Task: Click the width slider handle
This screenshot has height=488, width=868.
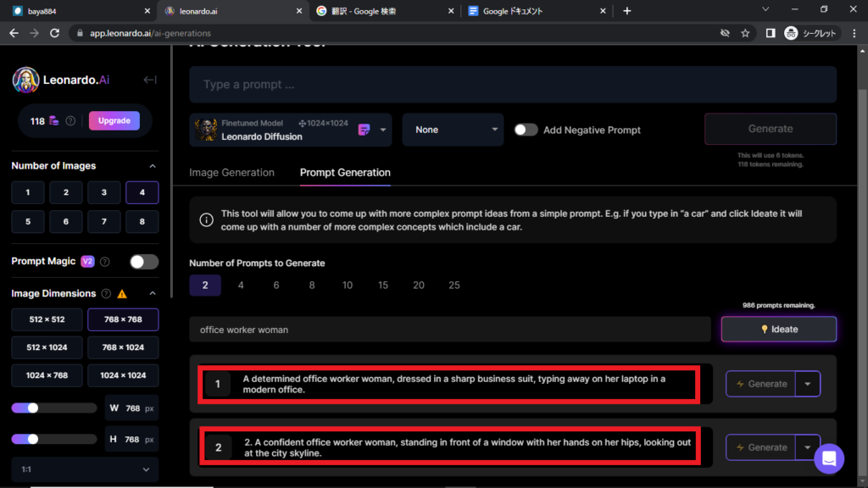Action: (x=33, y=408)
